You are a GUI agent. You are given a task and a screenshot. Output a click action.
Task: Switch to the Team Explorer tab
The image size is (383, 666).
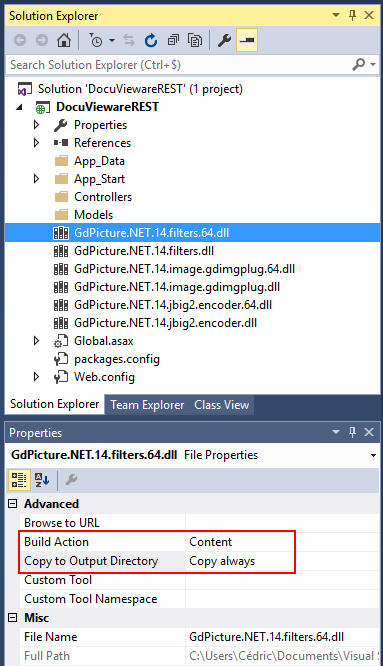click(147, 405)
